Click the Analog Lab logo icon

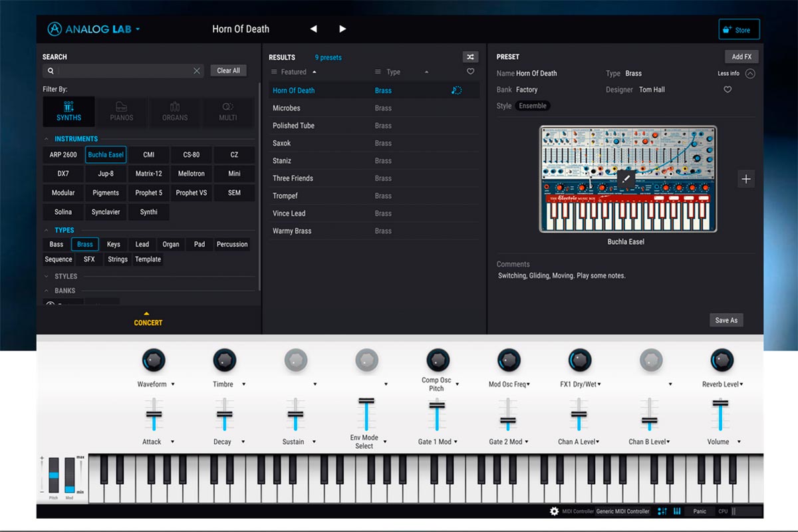tap(55, 29)
